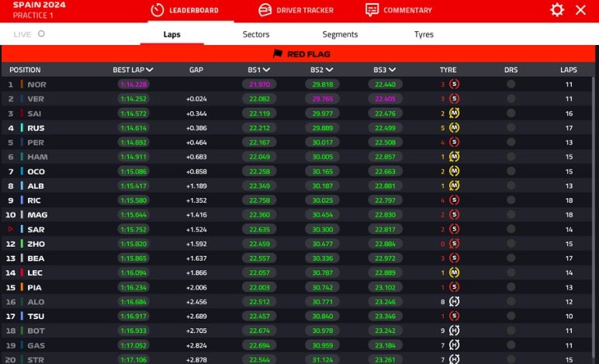Expand the BEST LAP column dropdown
The width and height of the screenshot is (599, 364).
point(150,70)
